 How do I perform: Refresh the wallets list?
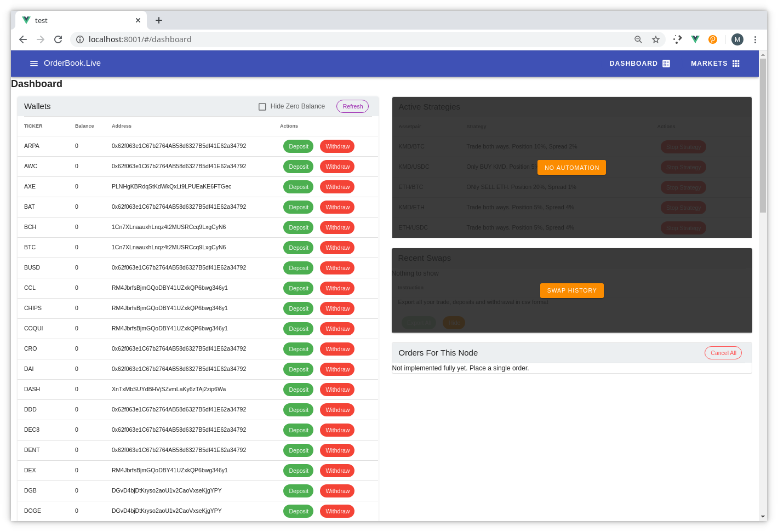tap(352, 106)
